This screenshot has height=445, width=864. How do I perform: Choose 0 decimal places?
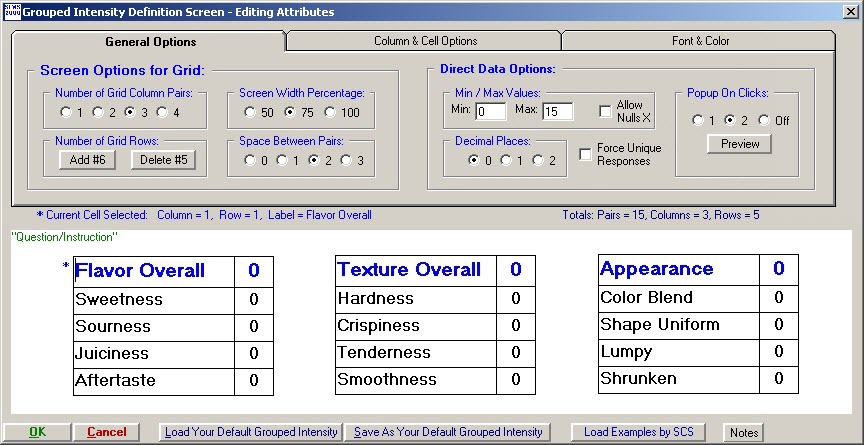pos(473,160)
